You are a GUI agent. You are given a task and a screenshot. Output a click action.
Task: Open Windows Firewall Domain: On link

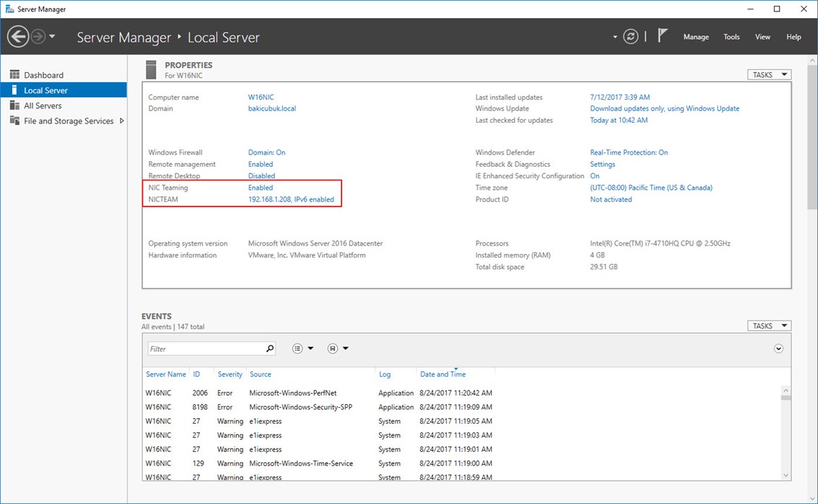[266, 152]
